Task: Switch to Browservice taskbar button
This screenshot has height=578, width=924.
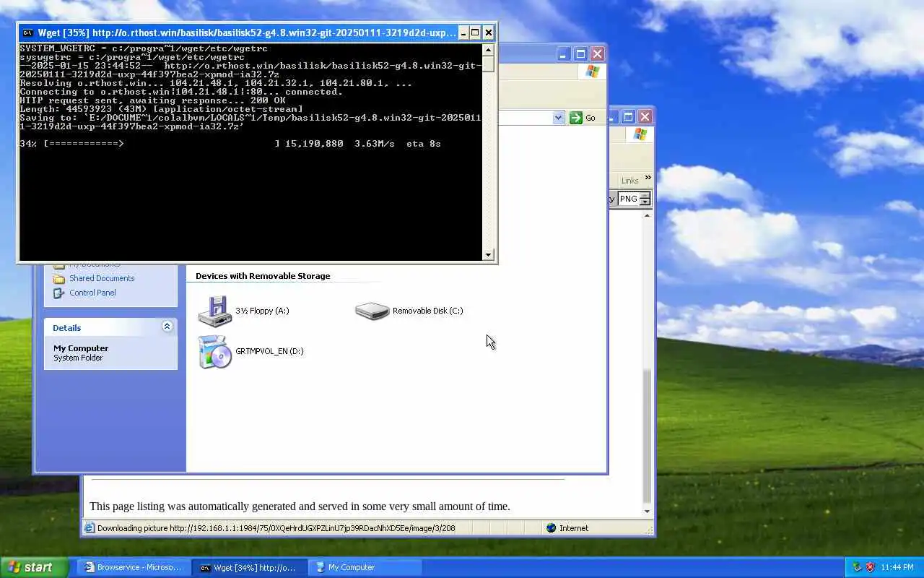Action: tap(134, 567)
